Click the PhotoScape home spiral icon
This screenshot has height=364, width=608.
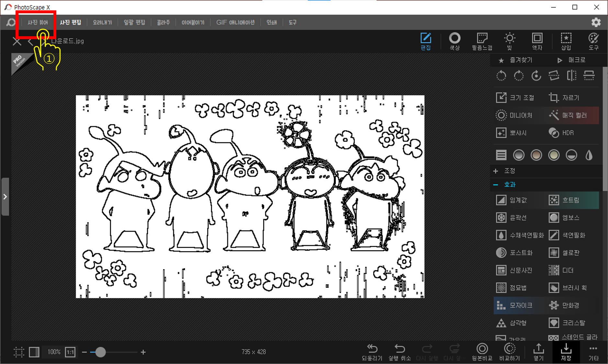tap(11, 22)
